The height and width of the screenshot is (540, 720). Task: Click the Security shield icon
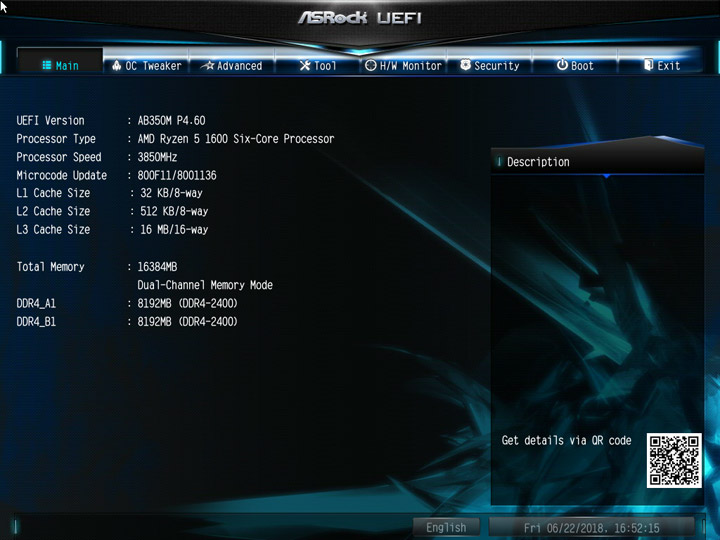click(x=466, y=65)
